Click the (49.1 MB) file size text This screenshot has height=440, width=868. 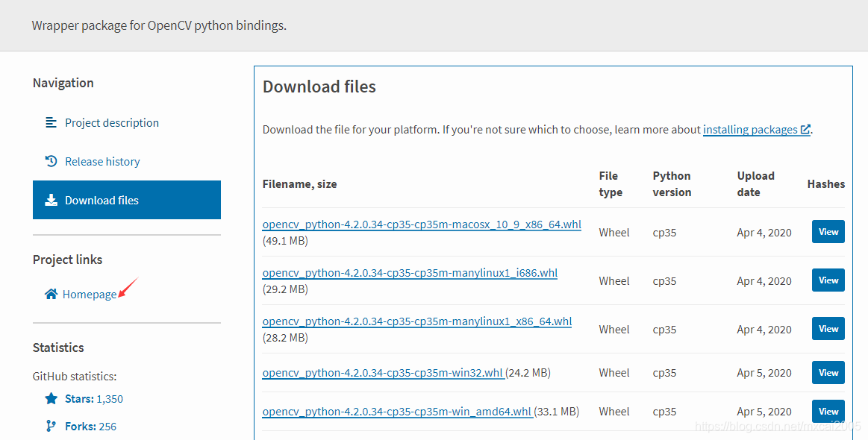coord(285,241)
